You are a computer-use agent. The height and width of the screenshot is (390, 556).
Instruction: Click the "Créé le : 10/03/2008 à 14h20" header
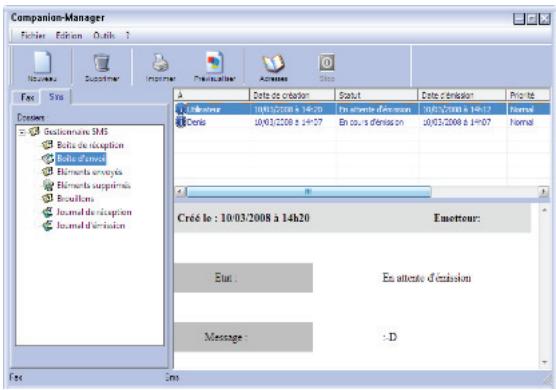click(x=243, y=218)
